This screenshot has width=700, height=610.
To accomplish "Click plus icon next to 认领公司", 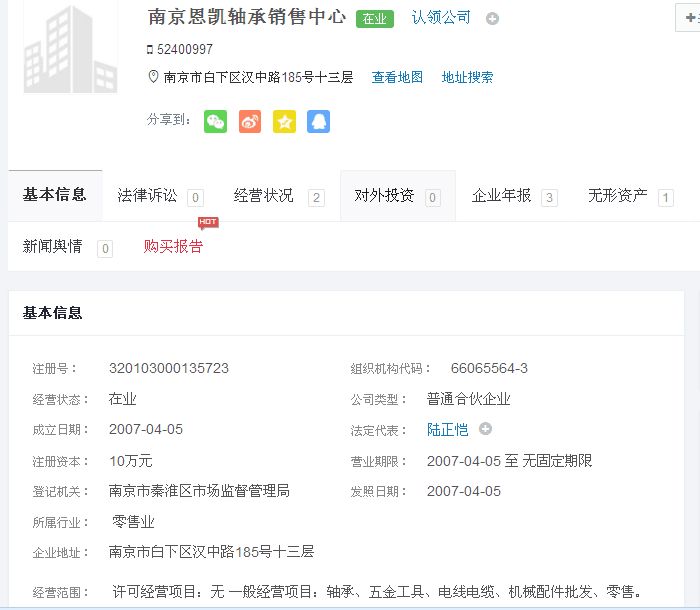I will point(492,19).
